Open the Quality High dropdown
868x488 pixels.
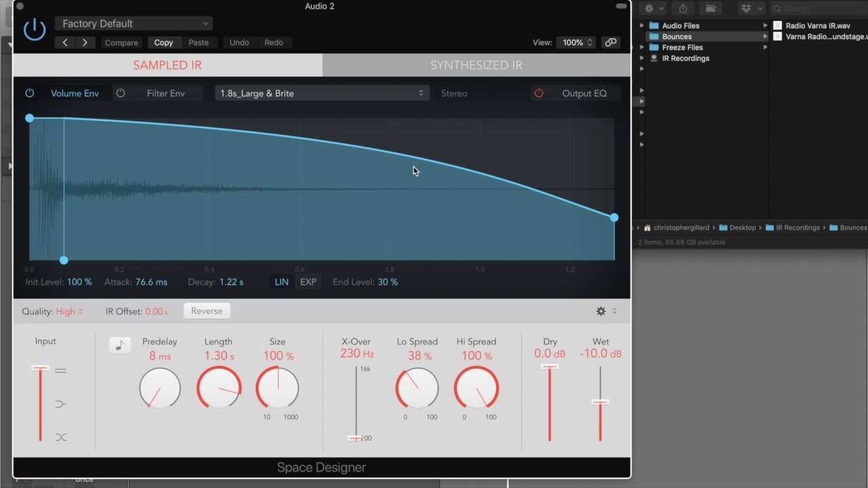69,312
